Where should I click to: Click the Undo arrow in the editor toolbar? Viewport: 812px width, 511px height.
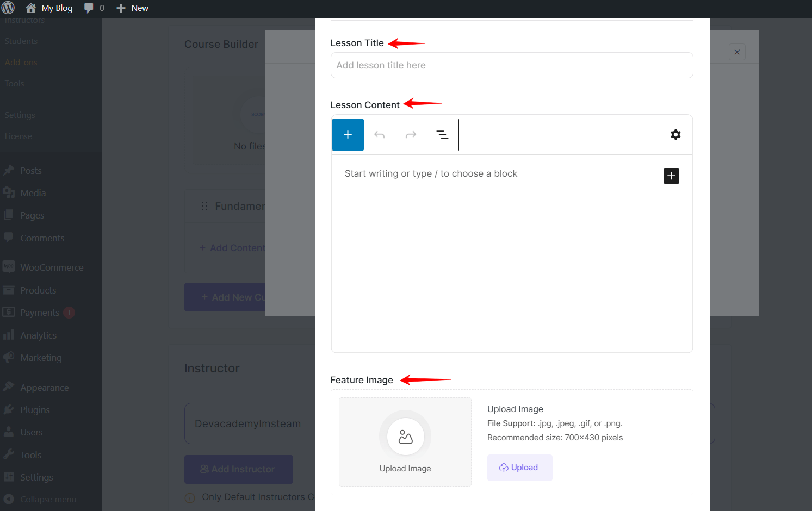pos(379,134)
